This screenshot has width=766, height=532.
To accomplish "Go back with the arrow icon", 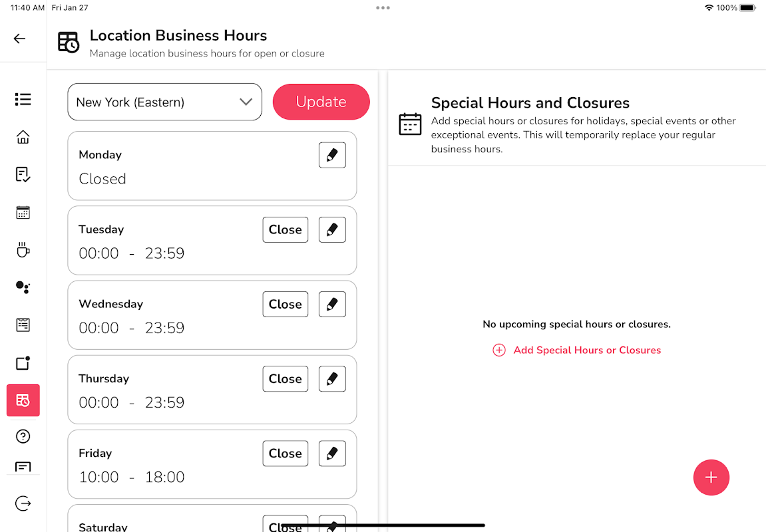I will [19, 39].
